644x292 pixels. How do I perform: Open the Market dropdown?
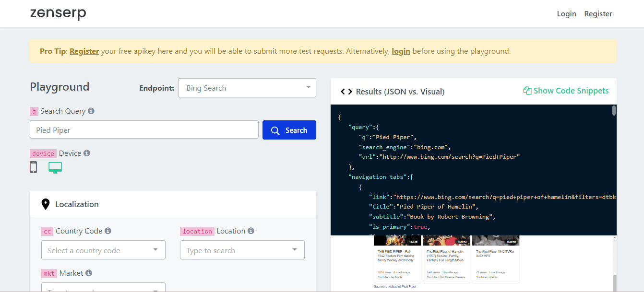103,288
